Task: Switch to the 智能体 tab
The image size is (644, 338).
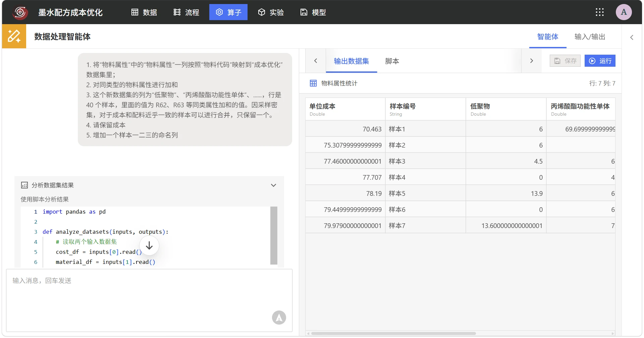Action: pyautogui.click(x=548, y=37)
